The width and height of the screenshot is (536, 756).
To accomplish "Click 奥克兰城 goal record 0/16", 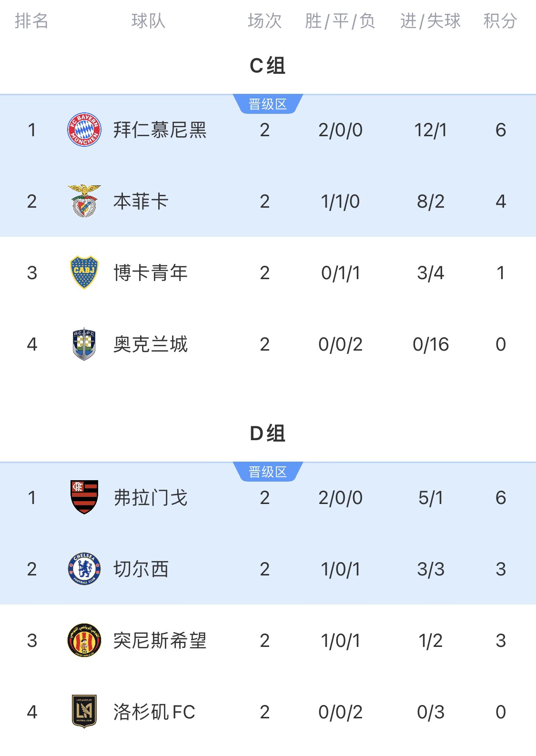I will pyautogui.click(x=430, y=344).
